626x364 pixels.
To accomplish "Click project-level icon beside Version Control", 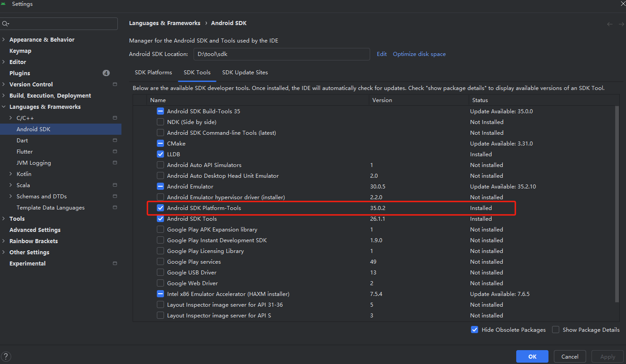I will point(115,84).
